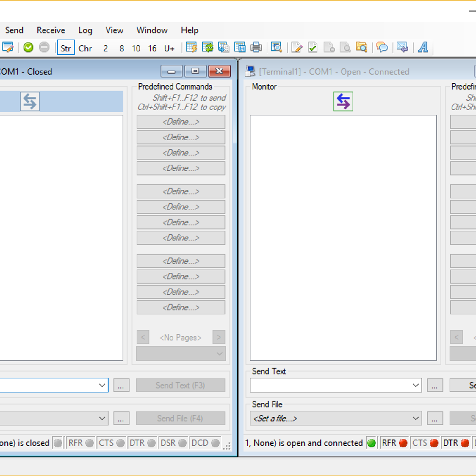
Task: Click the green Open/Start terminal icon
Action: [28, 48]
